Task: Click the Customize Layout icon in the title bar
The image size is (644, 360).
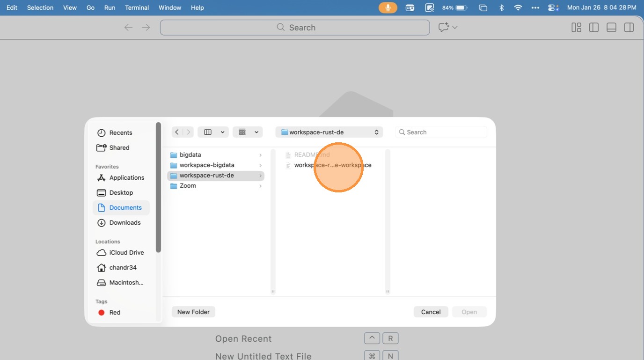Action: pyautogui.click(x=576, y=28)
